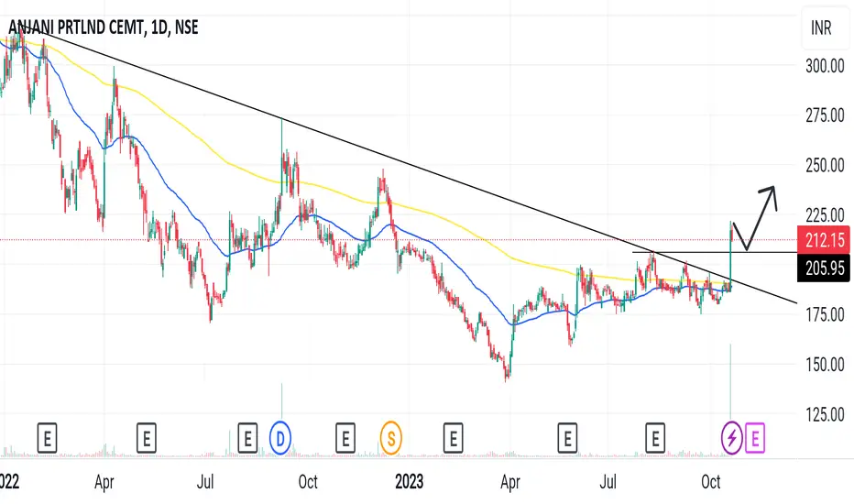Click the red 212.15 current price label

click(x=824, y=240)
